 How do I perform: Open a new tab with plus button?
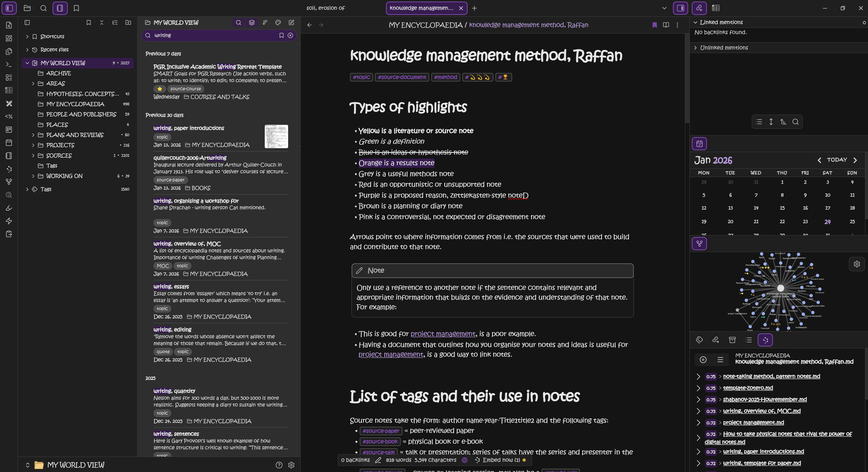[474, 8]
